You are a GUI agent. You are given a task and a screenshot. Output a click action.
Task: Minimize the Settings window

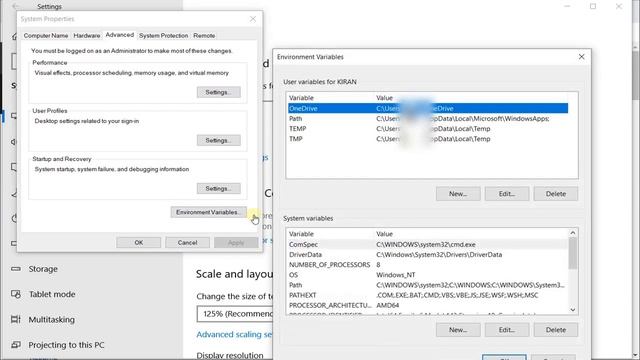pos(567,7)
